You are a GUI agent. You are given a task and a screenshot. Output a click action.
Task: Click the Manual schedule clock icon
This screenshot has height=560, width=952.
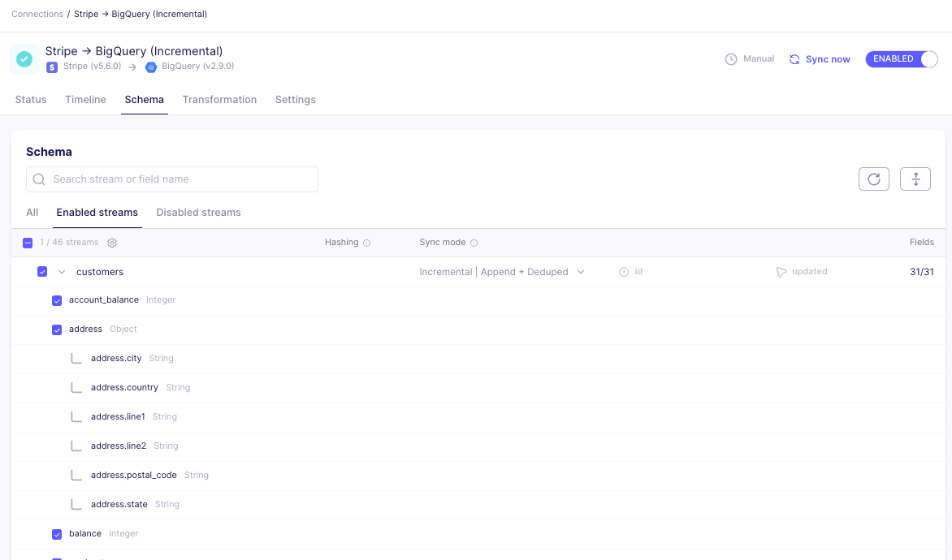tap(731, 59)
